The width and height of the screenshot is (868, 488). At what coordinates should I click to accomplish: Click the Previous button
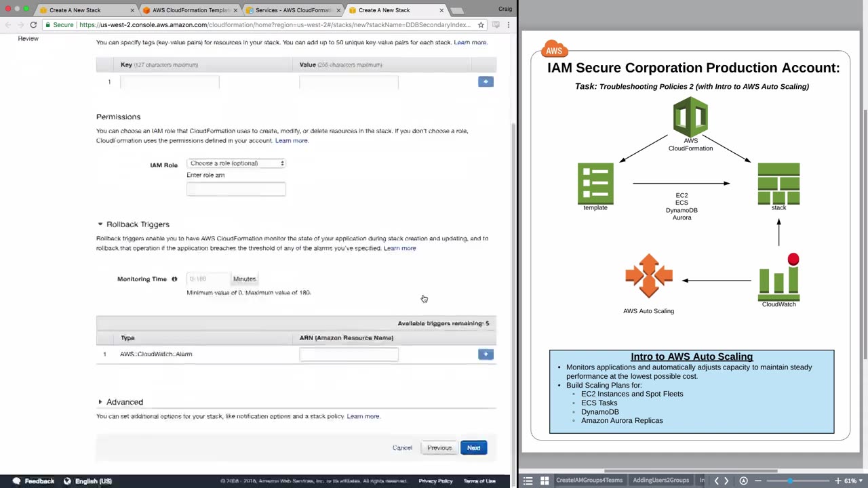(x=439, y=448)
